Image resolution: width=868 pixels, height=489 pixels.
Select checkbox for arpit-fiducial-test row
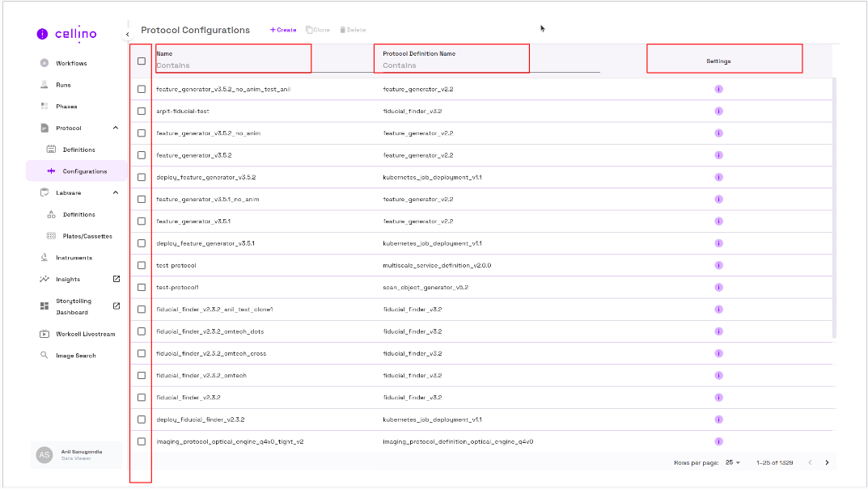pyautogui.click(x=142, y=111)
